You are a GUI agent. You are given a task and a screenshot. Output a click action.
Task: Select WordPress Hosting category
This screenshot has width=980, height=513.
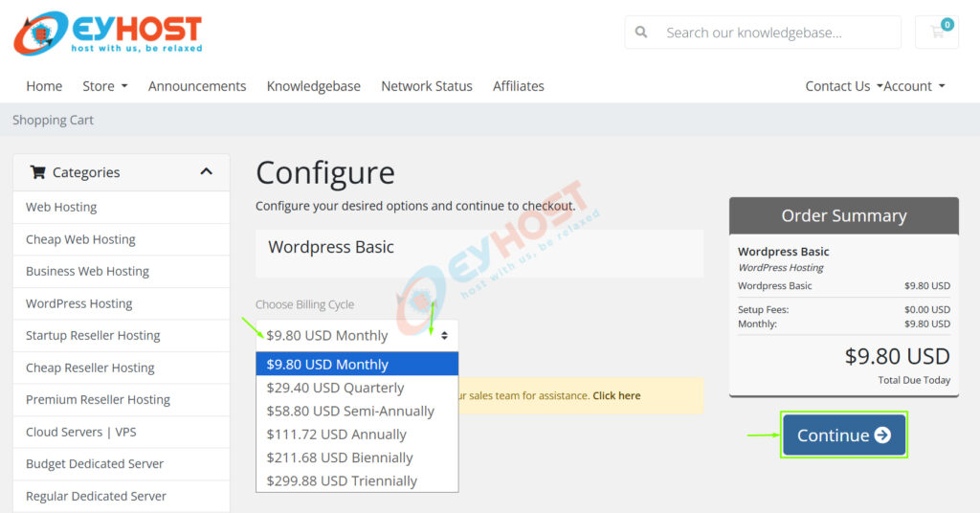pos(122,303)
